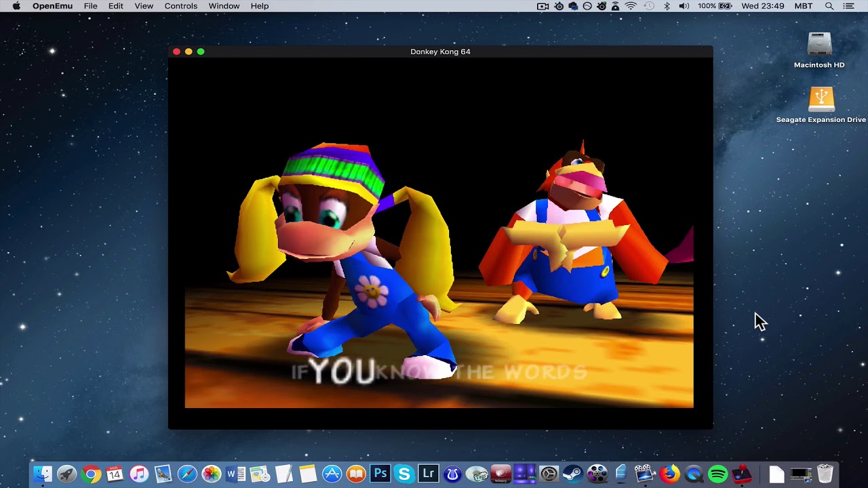The height and width of the screenshot is (488, 868).
Task: Open the volume control in the menu bar
Action: (684, 6)
